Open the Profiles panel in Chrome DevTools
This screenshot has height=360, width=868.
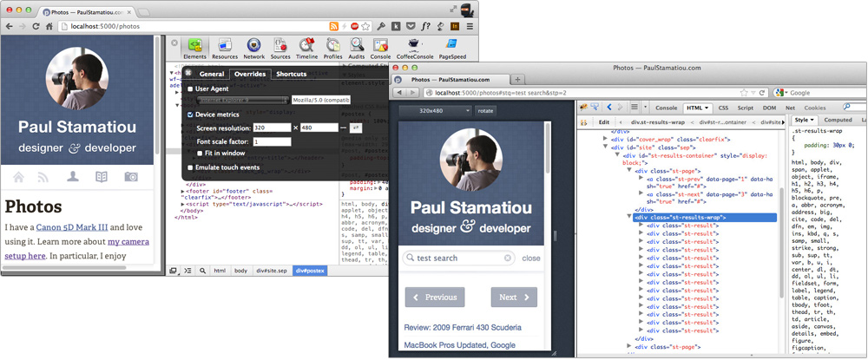332,49
